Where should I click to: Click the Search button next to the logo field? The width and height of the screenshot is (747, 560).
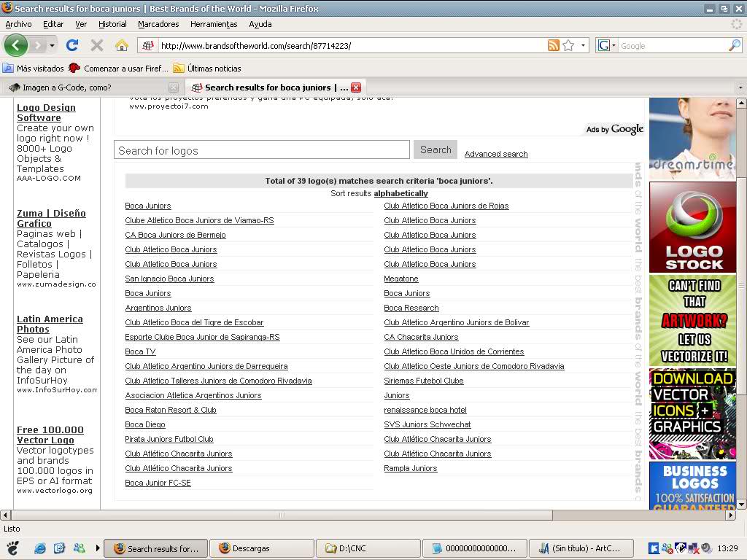coord(436,149)
